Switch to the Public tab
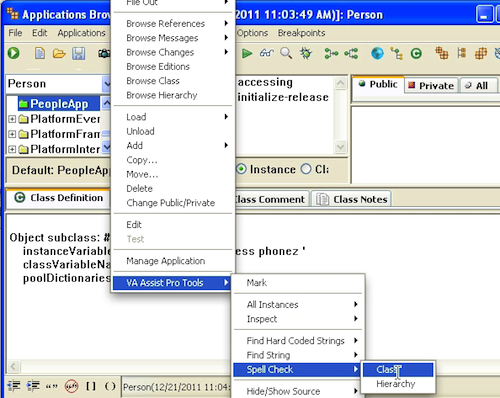500x398 pixels. tap(378, 84)
